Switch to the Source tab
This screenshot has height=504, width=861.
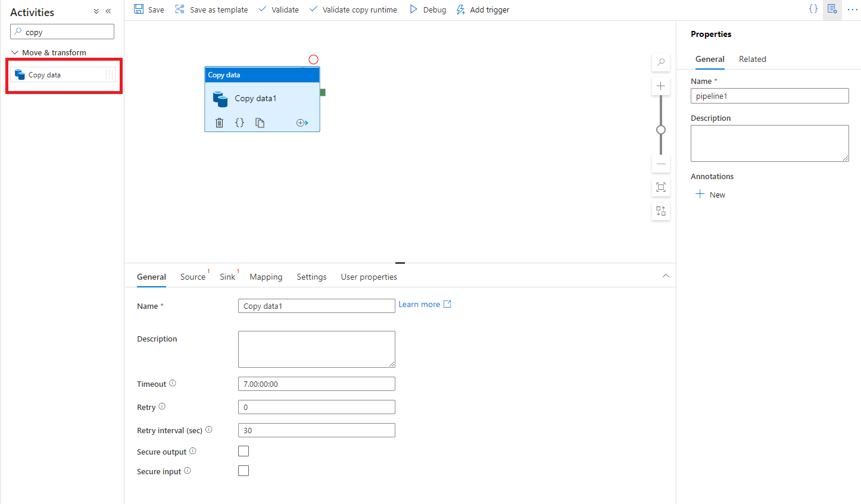[x=193, y=277]
